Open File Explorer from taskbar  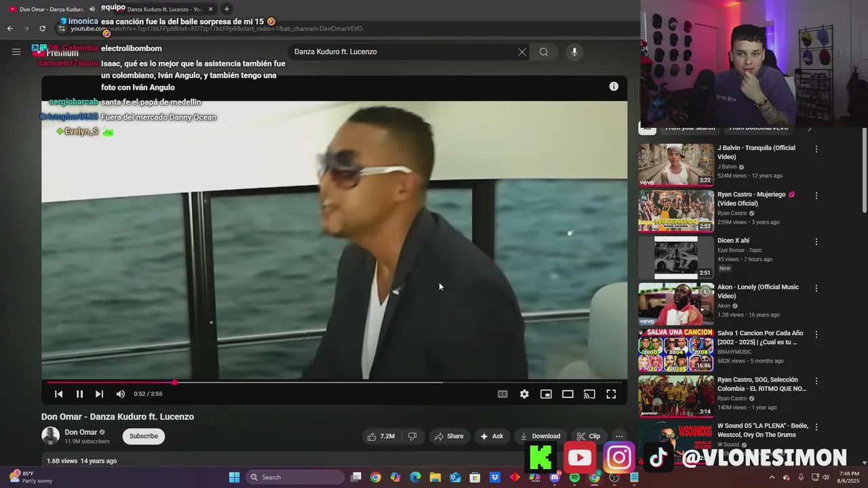point(435,477)
